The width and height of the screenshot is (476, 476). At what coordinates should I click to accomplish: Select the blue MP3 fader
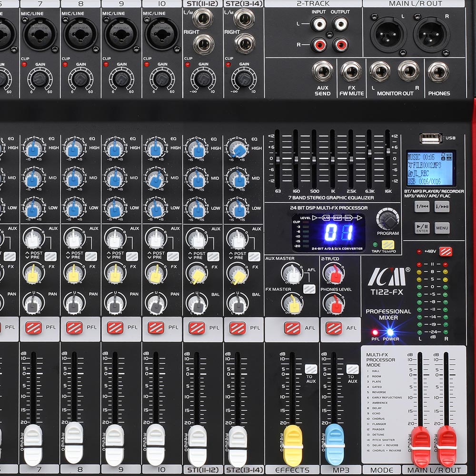335,444
